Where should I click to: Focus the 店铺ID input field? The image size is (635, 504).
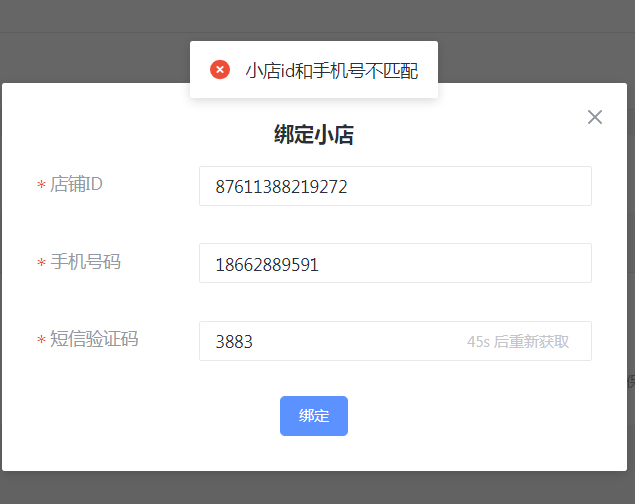tap(395, 186)
